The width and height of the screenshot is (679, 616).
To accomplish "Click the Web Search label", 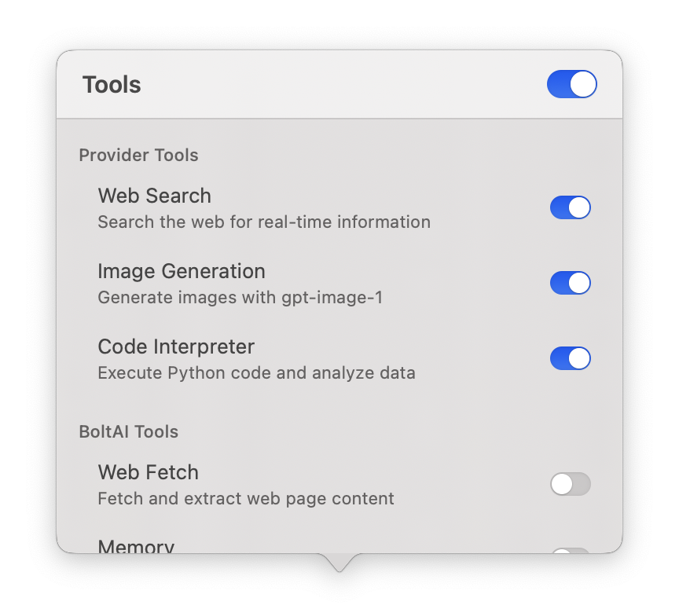I will [x=154, y=196].
